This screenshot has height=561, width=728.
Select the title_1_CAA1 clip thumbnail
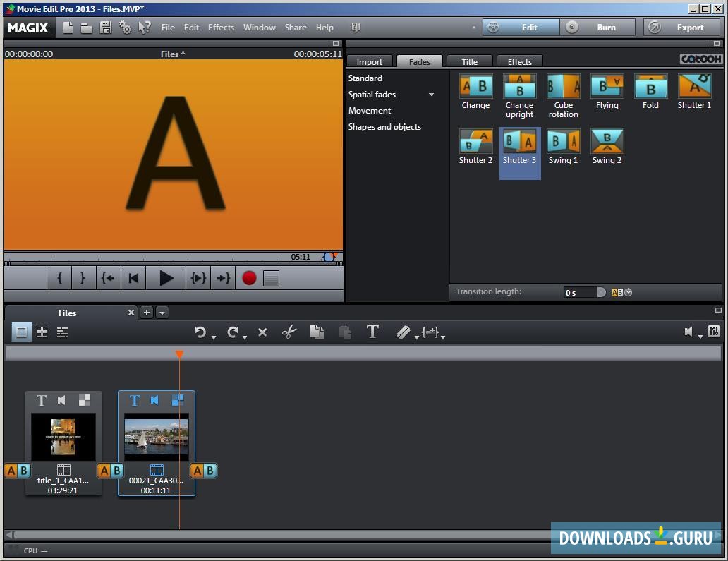pyautogui.click(x=63, y=437)
